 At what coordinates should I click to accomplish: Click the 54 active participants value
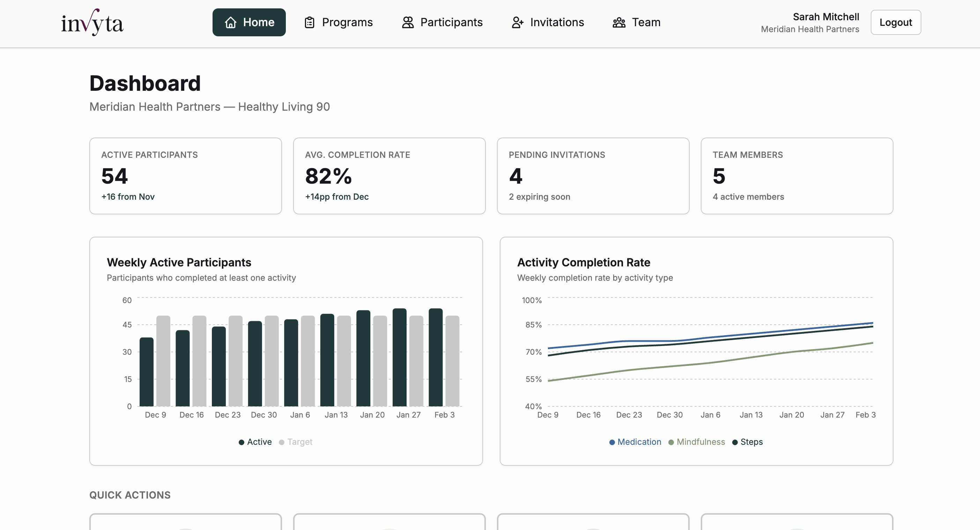coord(114,176)
